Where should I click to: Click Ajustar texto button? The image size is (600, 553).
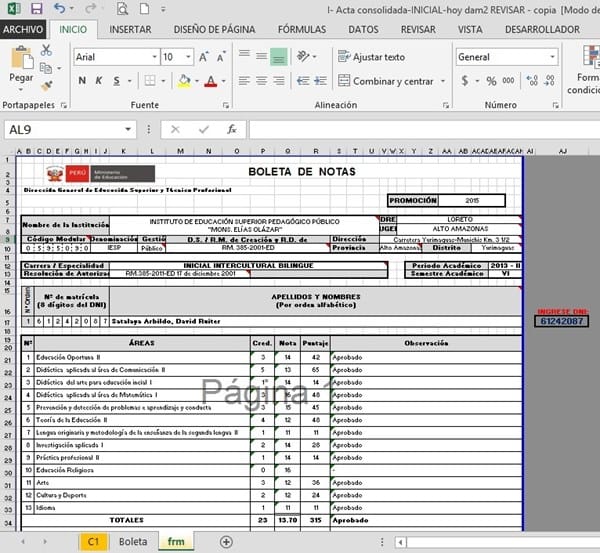point(371,57)
